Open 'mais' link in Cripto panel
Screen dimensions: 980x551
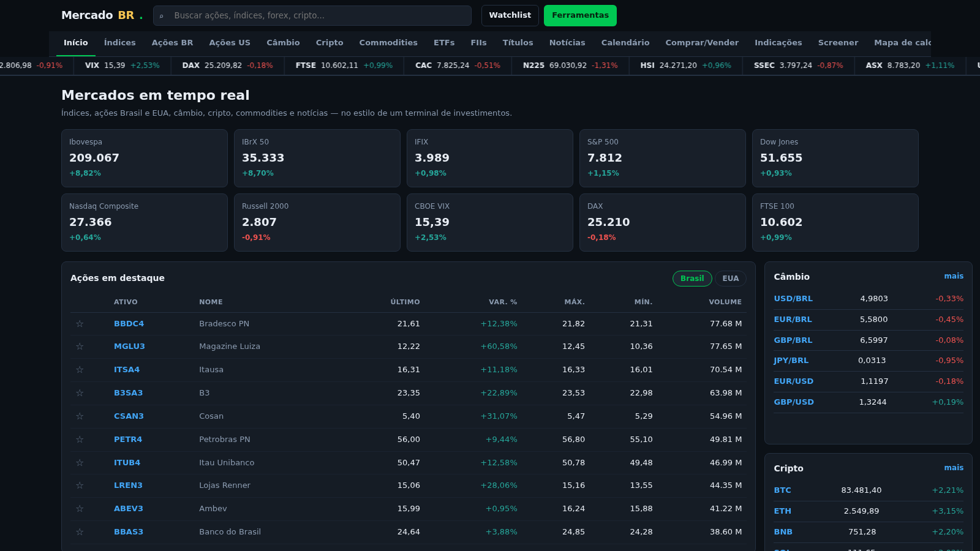point(954,468)
